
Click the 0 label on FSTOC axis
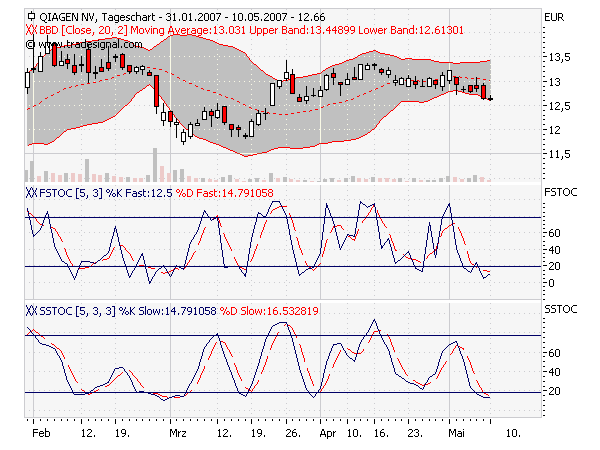coord(551,283)
